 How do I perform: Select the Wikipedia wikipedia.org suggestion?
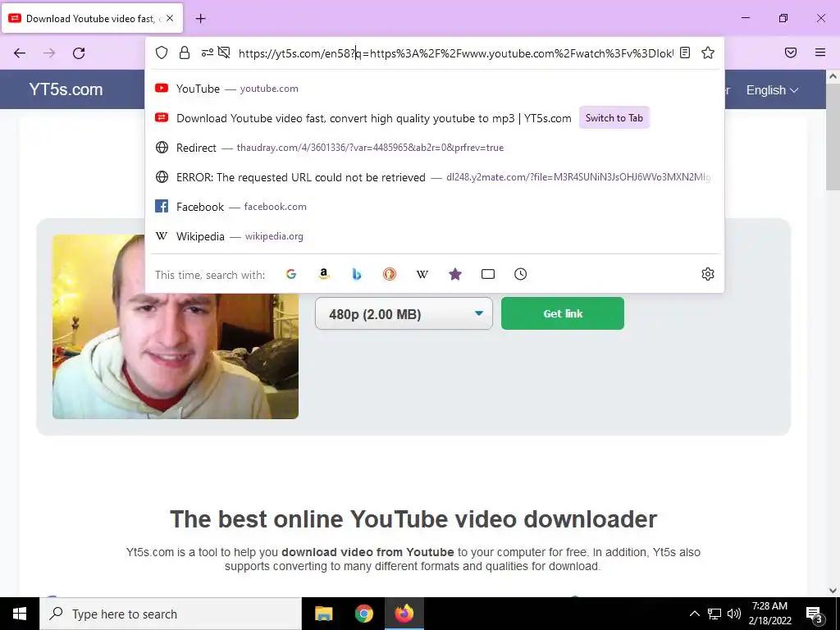(435, 236)
